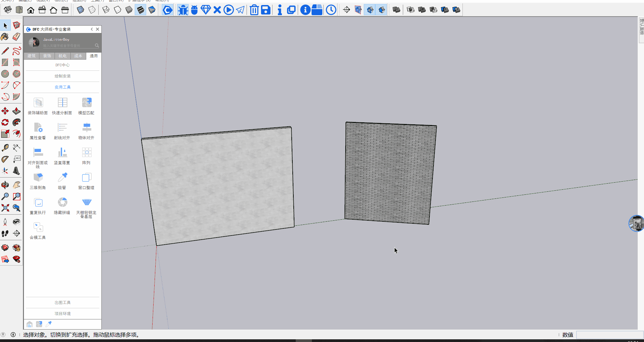Select the Push/Pull tool
The height and width of the screenshot is (342, 644).
16,111
